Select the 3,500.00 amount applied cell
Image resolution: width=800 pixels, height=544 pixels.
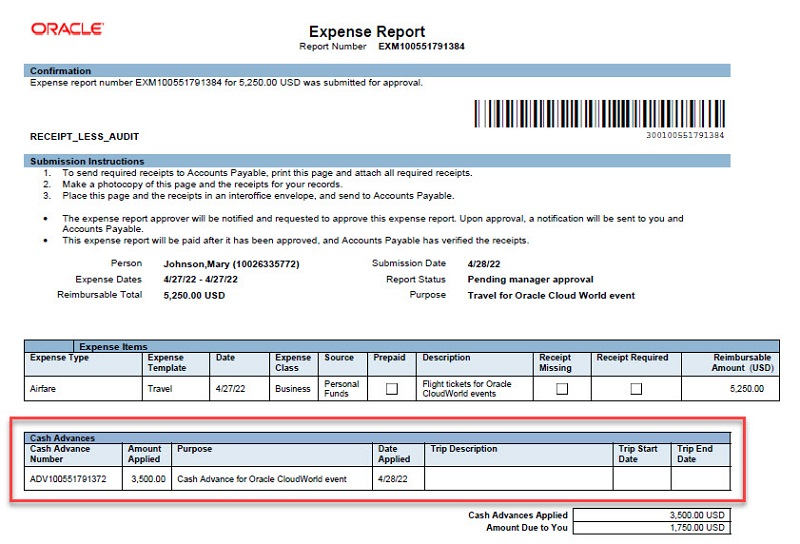[x=148, y=479]
